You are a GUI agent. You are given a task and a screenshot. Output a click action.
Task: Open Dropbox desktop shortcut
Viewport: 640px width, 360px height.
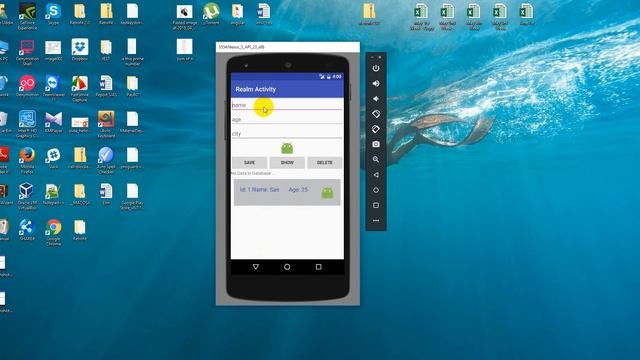click(80, 50)
